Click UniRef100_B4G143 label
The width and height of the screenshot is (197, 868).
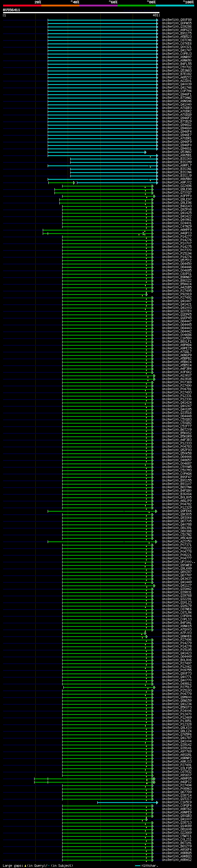[177, 206]
